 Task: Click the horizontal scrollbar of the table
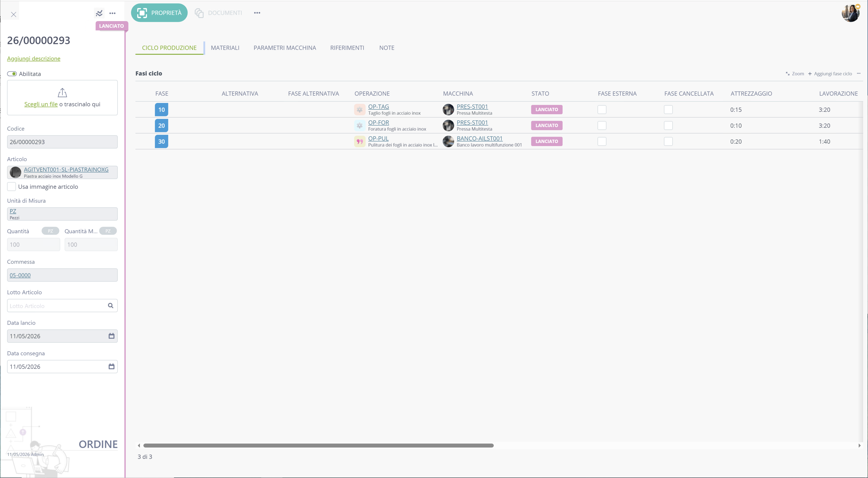click(x=319, y=445)
